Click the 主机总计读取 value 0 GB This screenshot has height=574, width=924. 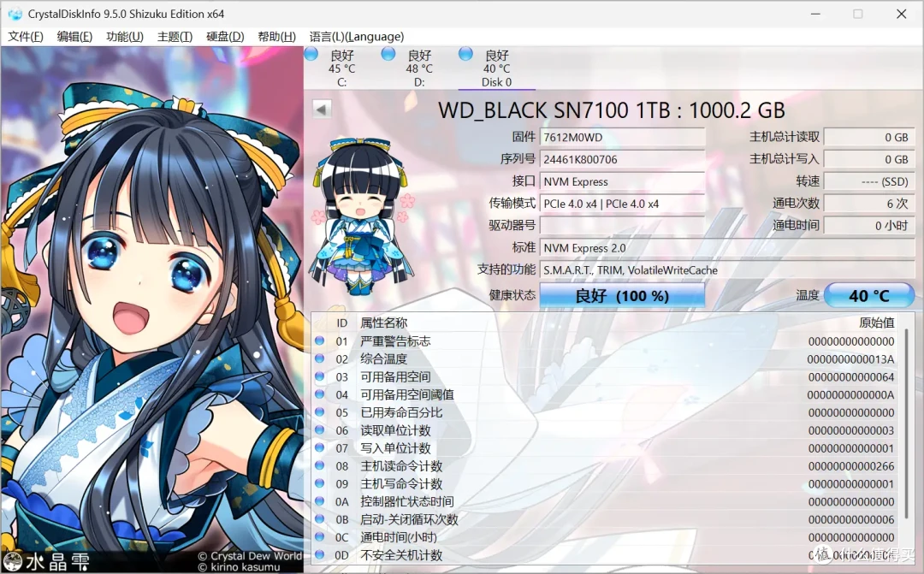coord(869,138)
